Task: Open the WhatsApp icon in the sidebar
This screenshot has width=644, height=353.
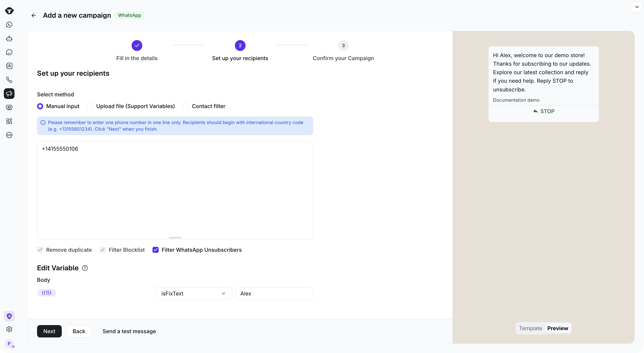Action: click(x=9, y=25)
